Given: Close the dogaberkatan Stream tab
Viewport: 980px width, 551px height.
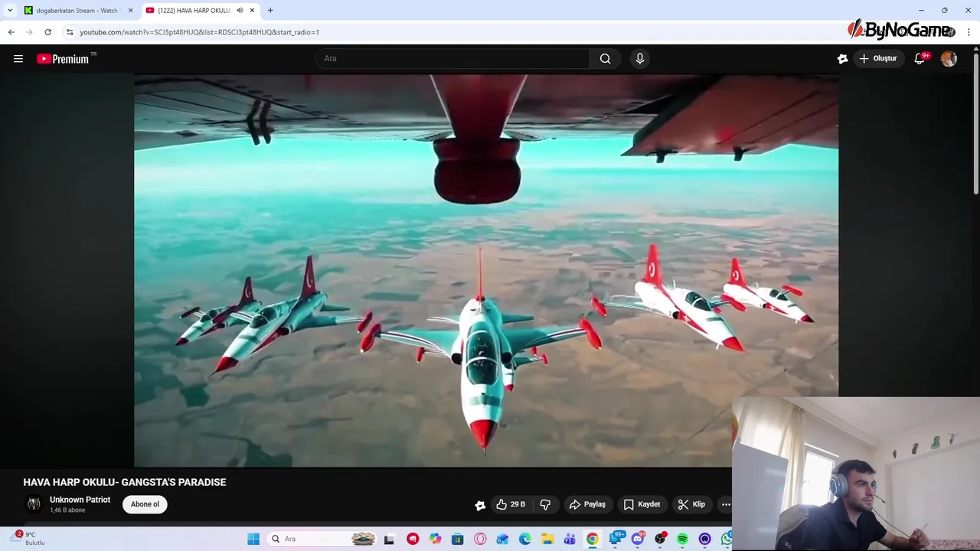Looking at the screenshot, I should (x=130, y=10).
